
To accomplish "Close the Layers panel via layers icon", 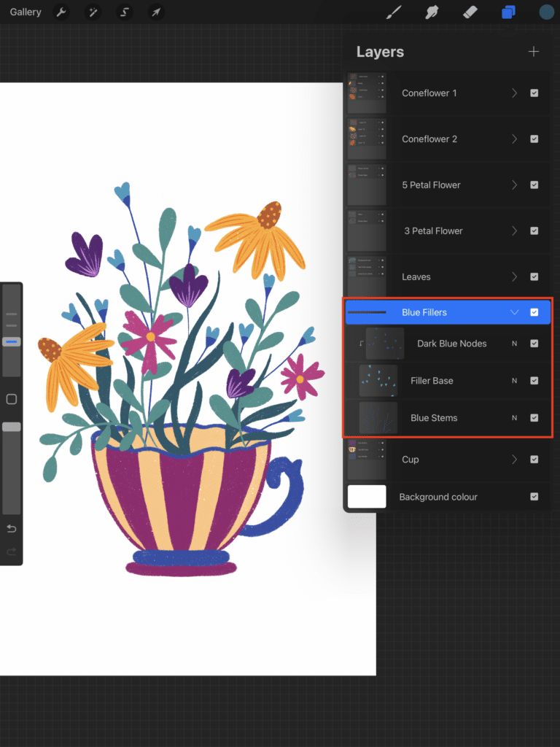I will tap(508, 12).
